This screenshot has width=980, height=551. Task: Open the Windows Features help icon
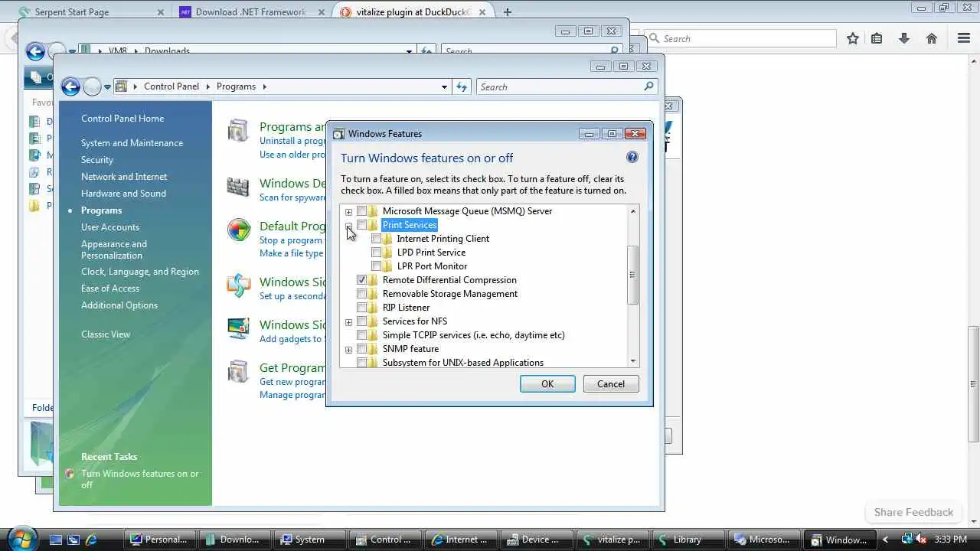(x=632, y=157)
